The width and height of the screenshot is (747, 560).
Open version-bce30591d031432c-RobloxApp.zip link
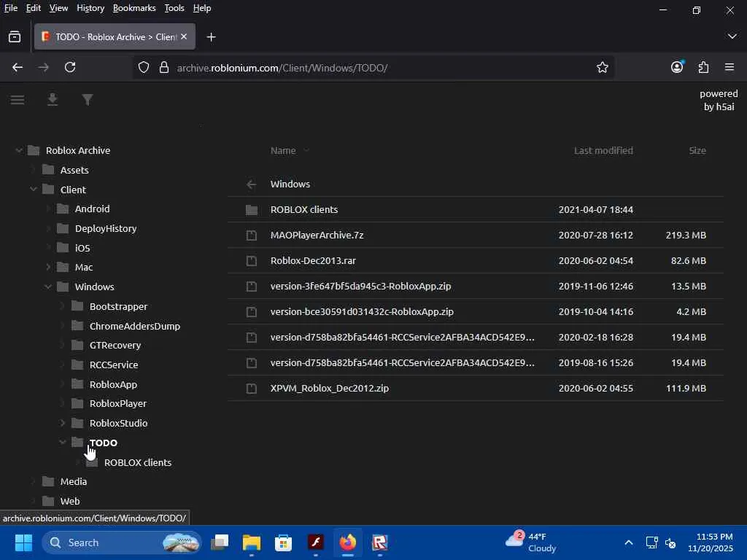point(362,312)
